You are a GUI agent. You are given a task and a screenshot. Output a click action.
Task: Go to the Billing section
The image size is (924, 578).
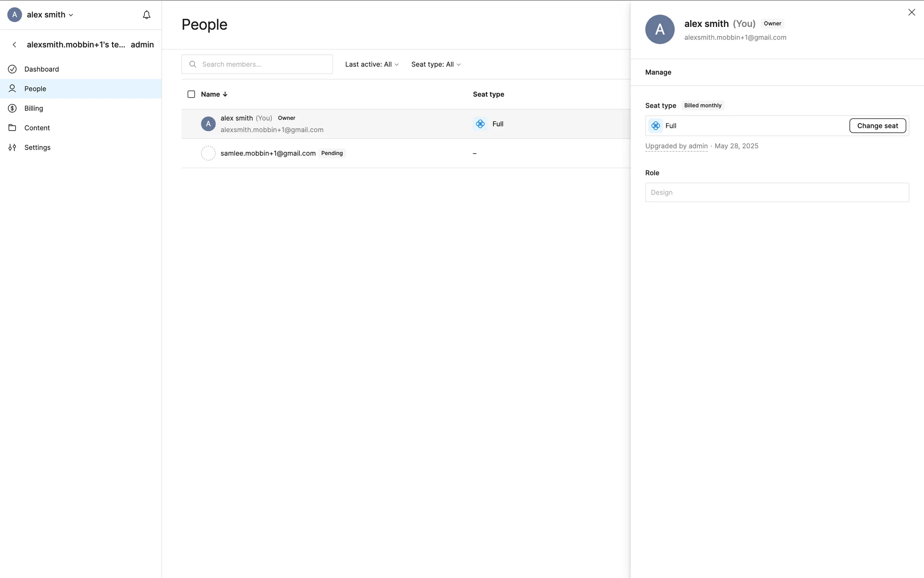pyautogui.click(x=34, y=108)
